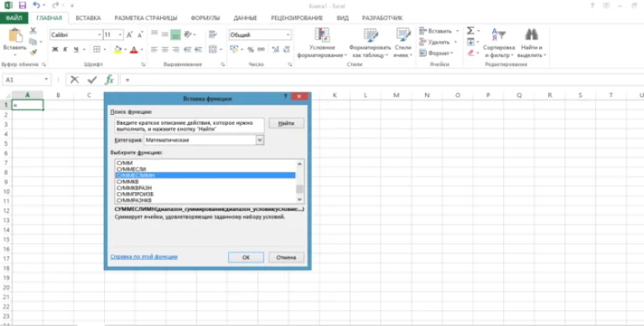This screenshot has width=644, height=326.
Task: Click the Clear eraser icon
Action: [x=470, y=53]
